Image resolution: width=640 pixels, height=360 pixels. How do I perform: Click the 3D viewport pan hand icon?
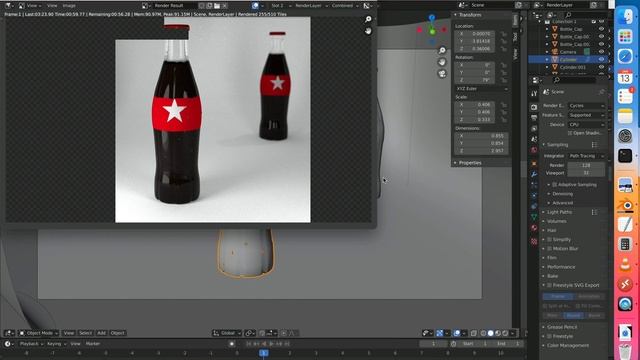coord(442,62)
